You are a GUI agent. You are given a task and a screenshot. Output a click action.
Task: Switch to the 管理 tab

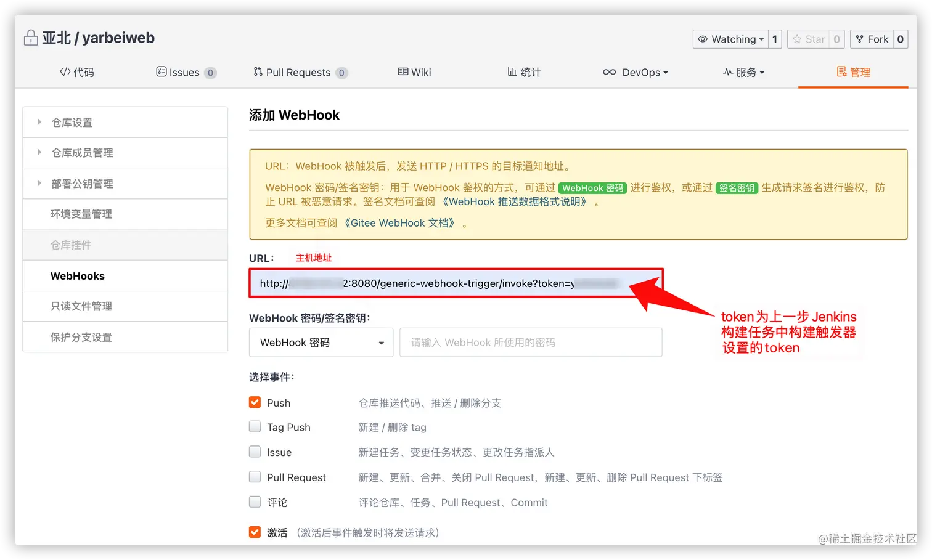click(x=854, y=72)
